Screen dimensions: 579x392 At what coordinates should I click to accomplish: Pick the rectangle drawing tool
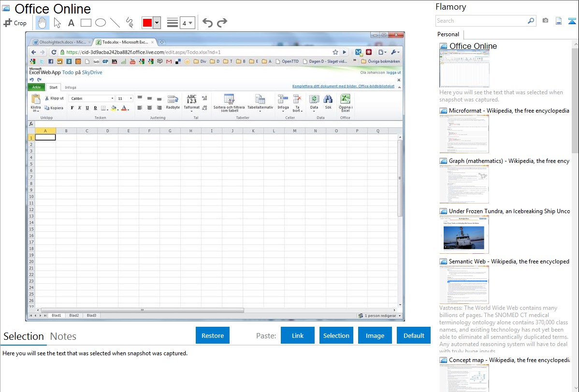tap(86, 23)
